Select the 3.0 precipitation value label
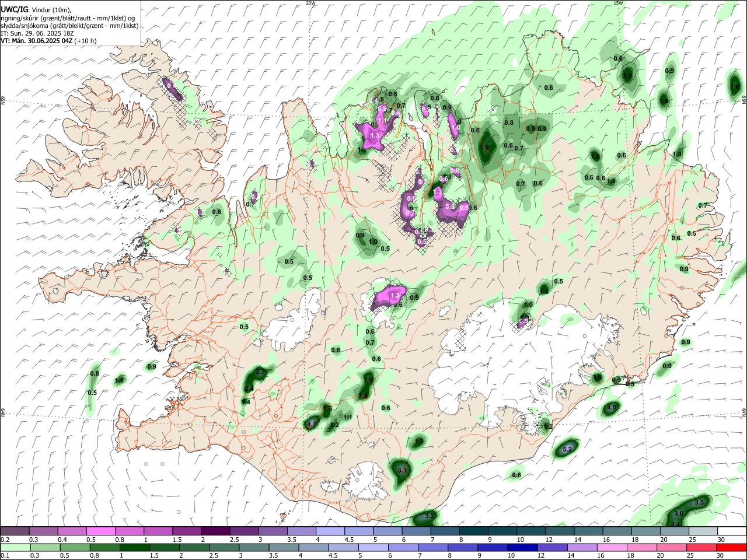 tap(679, 513)
